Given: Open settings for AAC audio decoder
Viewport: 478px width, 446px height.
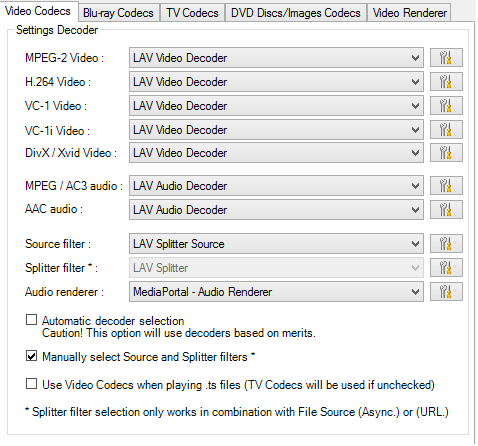Looking at the screenshot, I should pos(446,210).
